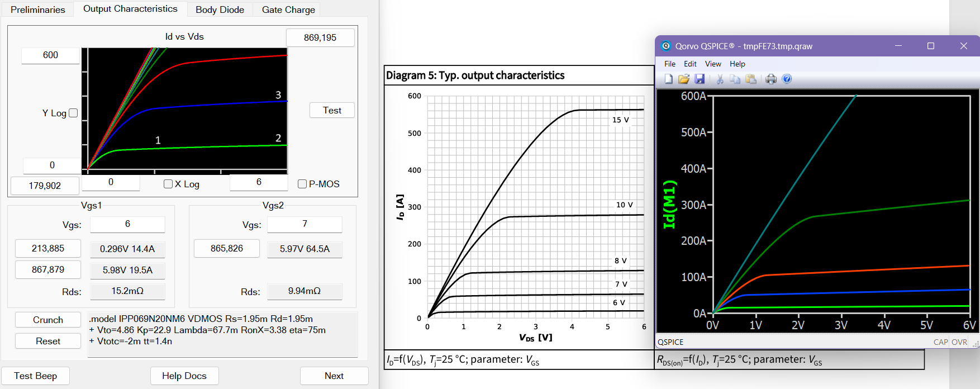
Task: Open the File menu in QSPICE
Action: (669, 64)
